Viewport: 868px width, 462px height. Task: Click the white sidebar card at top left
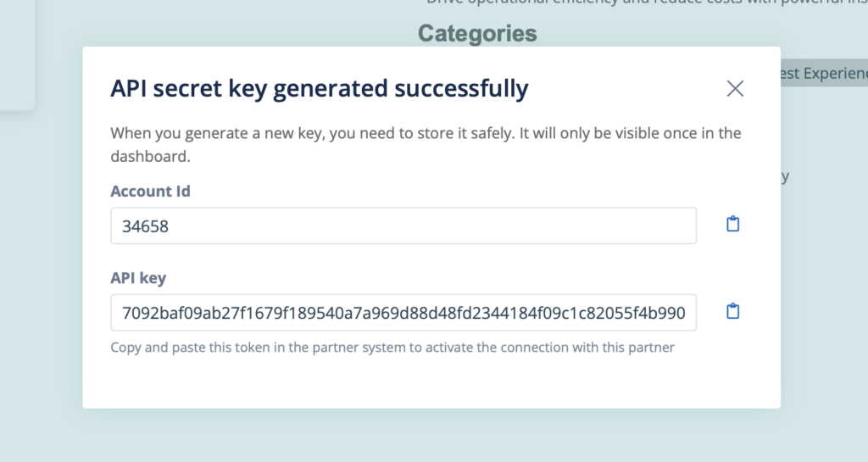17,55
